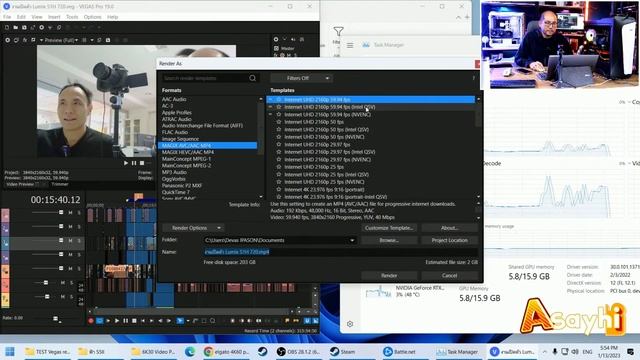
Task: Adjust the sixth track volume slider
Action: (46, 282)
